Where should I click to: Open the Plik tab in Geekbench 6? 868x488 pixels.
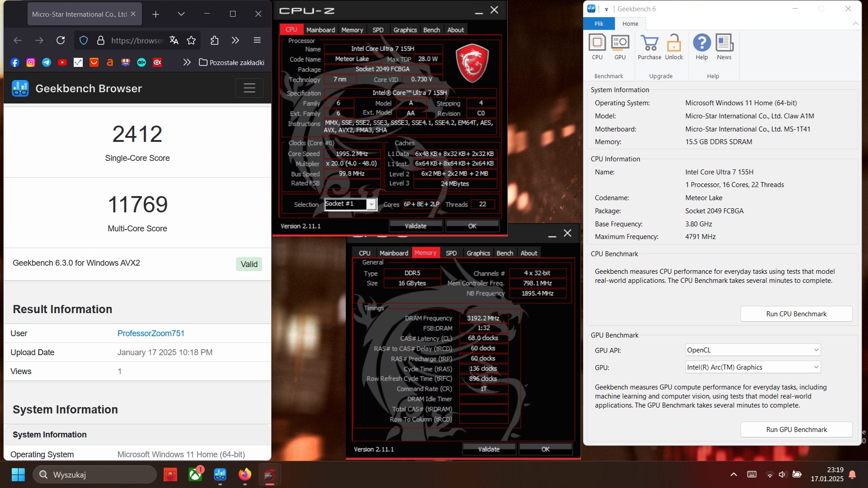point(599,23)
